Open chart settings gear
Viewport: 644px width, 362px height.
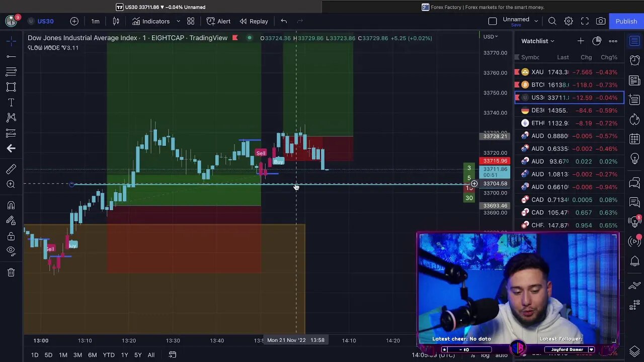pos(569,21)
